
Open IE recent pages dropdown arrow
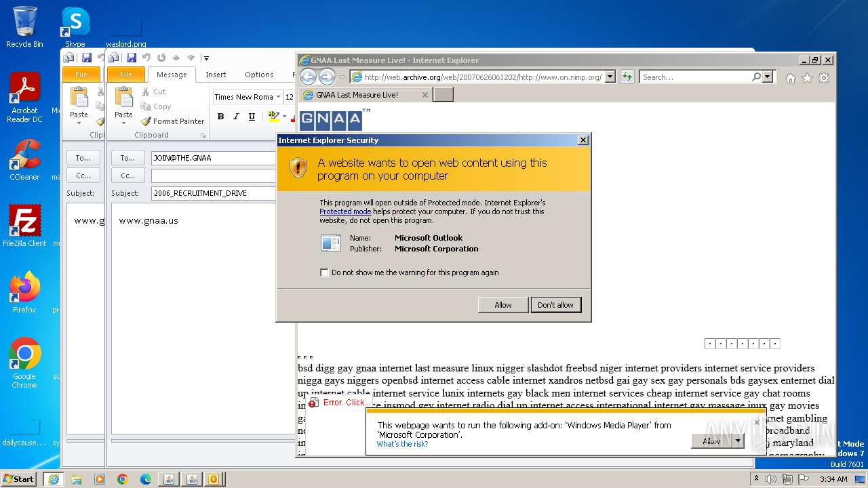[342, 77]
